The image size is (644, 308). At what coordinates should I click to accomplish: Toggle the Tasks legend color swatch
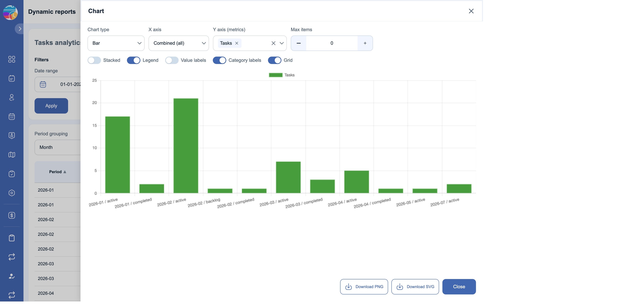[x=275, y=75]
